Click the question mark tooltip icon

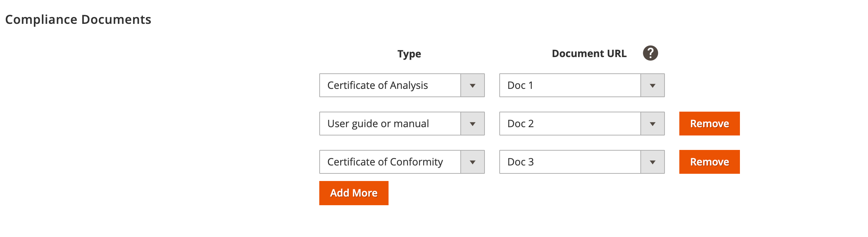click(650, 53)
